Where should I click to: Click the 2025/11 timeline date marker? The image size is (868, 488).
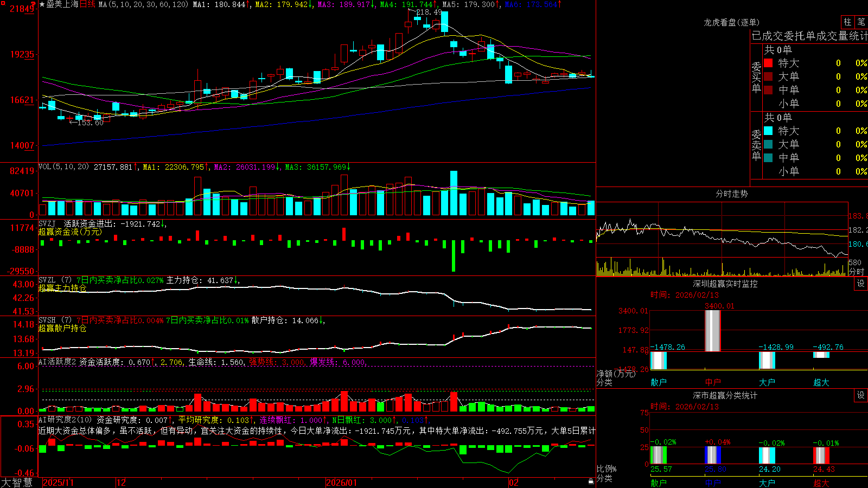click(58, 483)
